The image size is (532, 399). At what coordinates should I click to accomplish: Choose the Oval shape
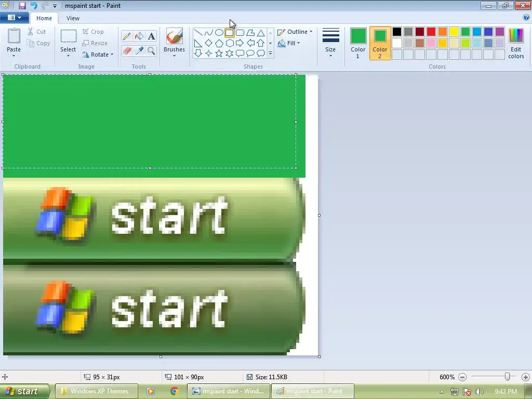pos(219,33)
